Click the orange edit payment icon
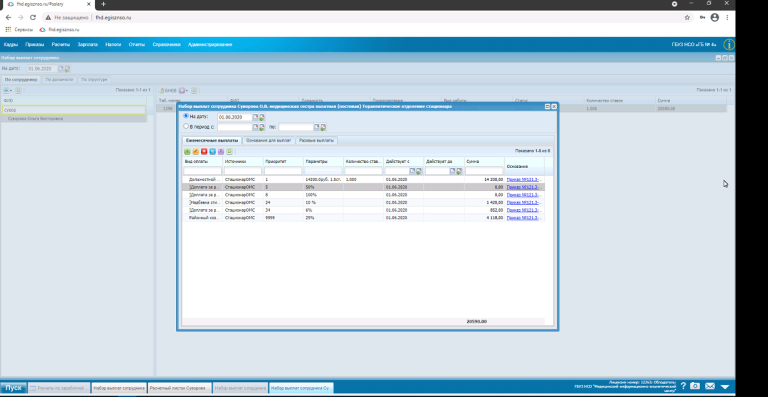 tap(196, 152)
